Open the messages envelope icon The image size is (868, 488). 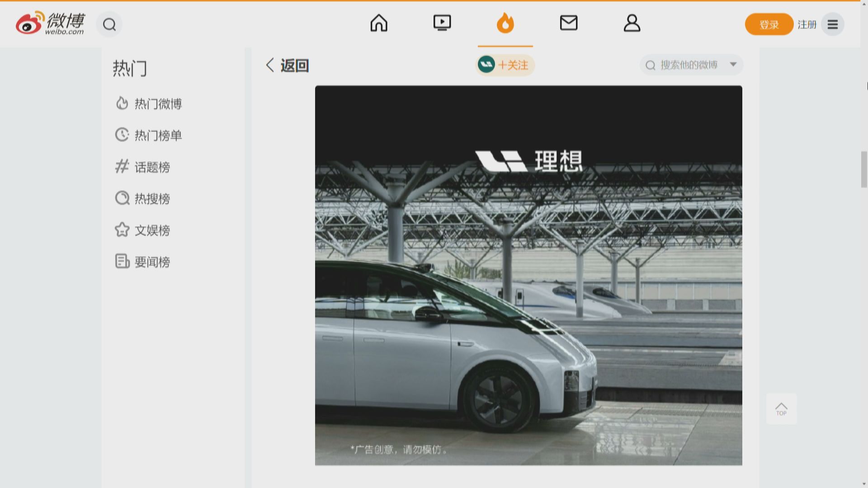point(569,23)
